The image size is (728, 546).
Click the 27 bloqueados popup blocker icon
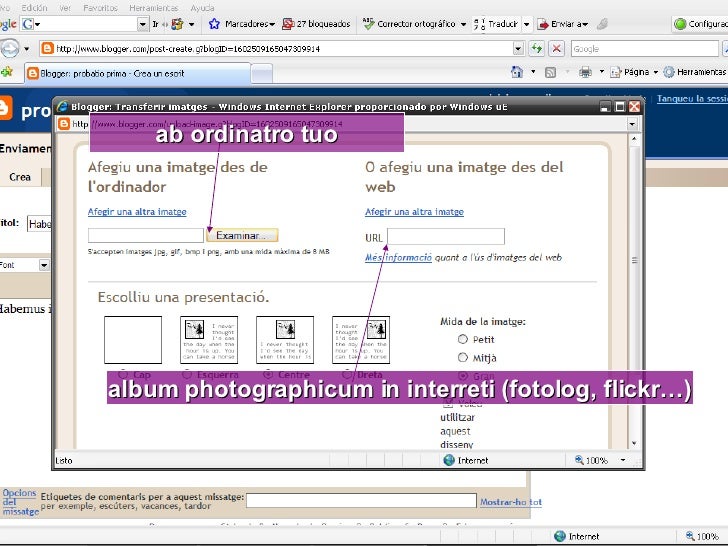pos(288,24)
